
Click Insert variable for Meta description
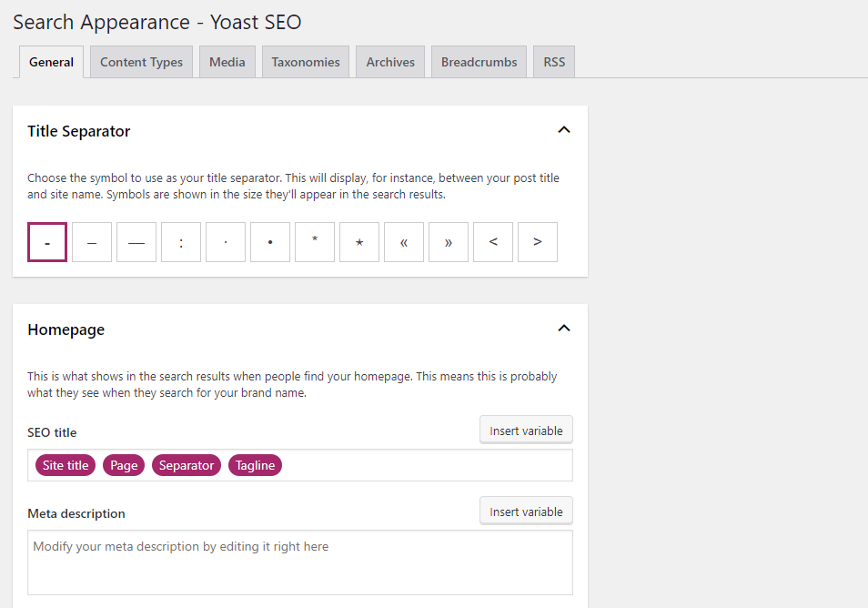(526, 512)
